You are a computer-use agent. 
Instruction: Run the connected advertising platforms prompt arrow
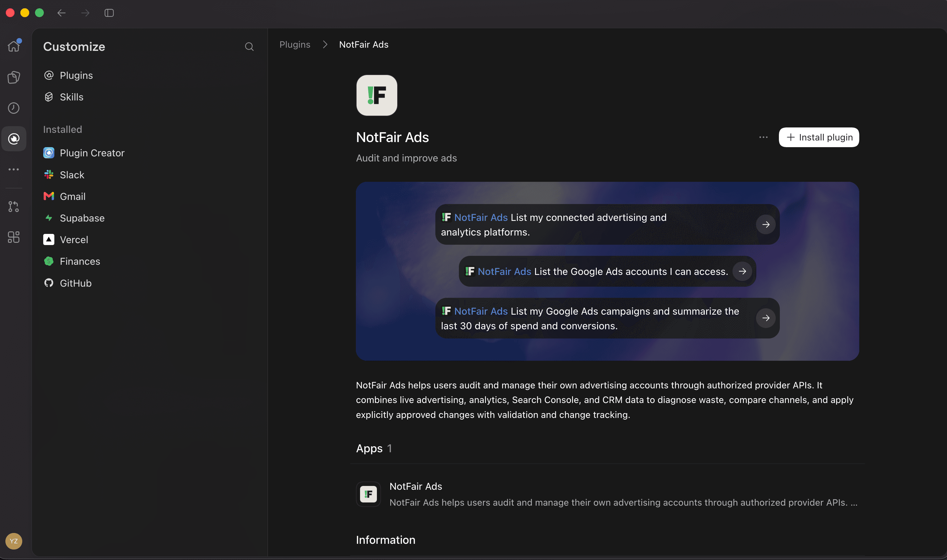766,224
